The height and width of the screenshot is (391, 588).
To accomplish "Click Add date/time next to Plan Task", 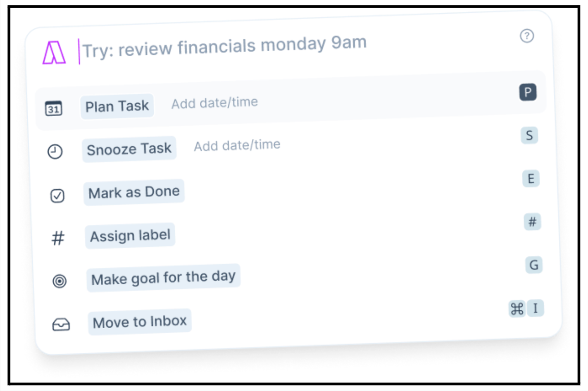I will (x=214, y=103).
